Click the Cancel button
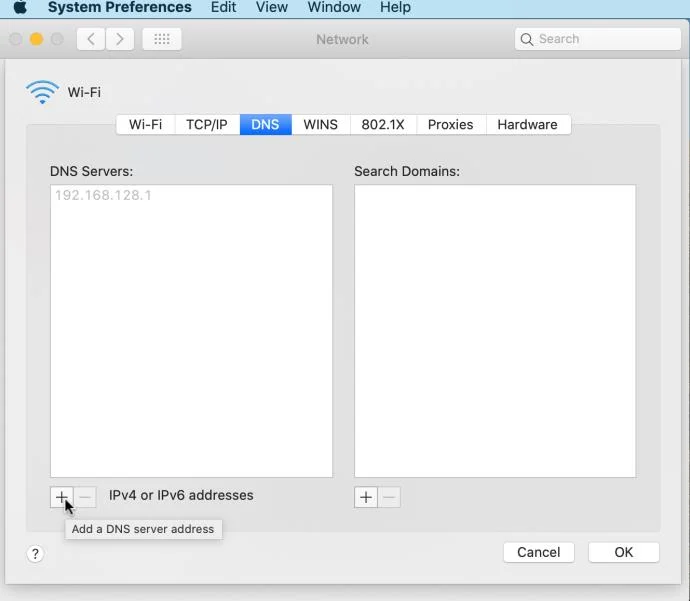 click(x=539, y=552)
